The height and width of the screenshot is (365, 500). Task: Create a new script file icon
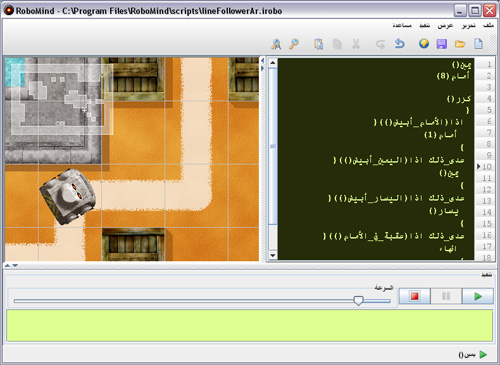pyautogui.click(x=478, y=44)
